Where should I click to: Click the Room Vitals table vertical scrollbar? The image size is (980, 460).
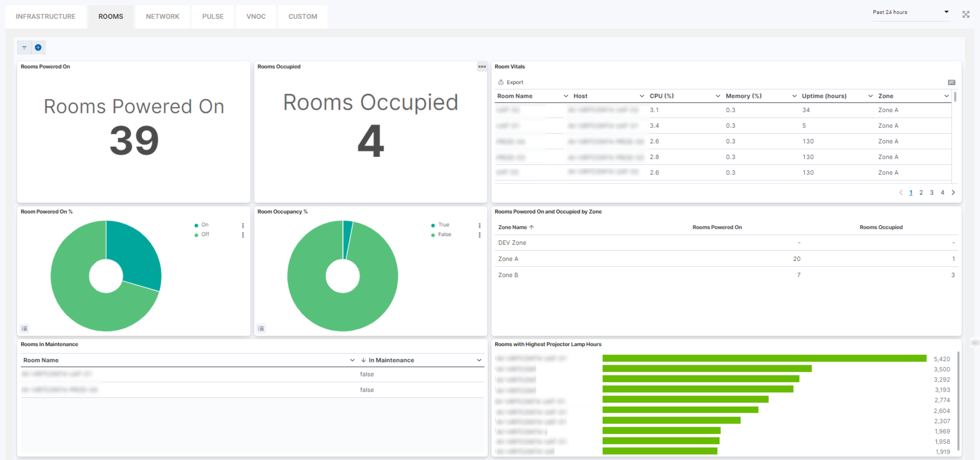click(x=955, y=97)
